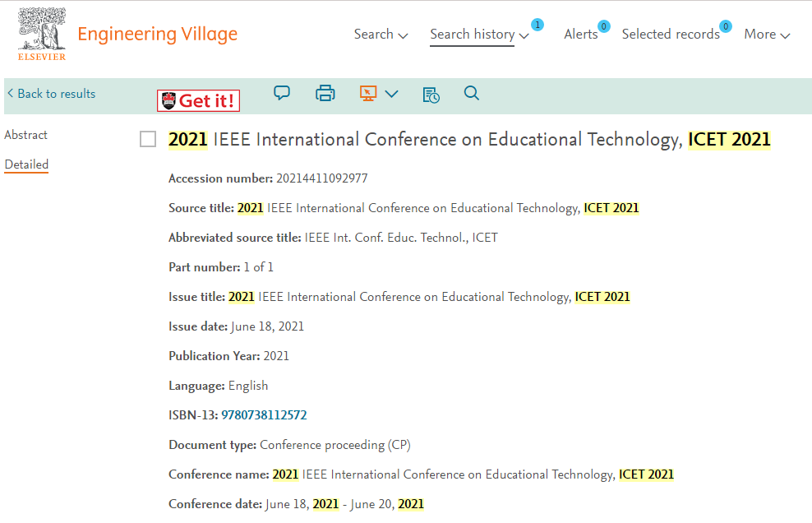Go back to results

pyautogui.click(x=51, y=94)
